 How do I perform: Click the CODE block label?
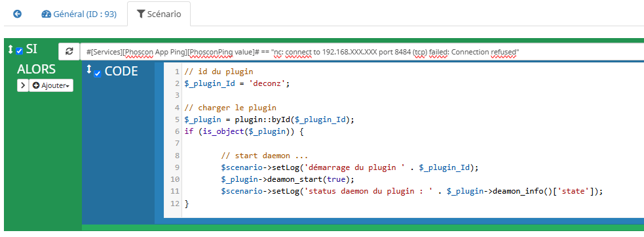click(122, 71)
